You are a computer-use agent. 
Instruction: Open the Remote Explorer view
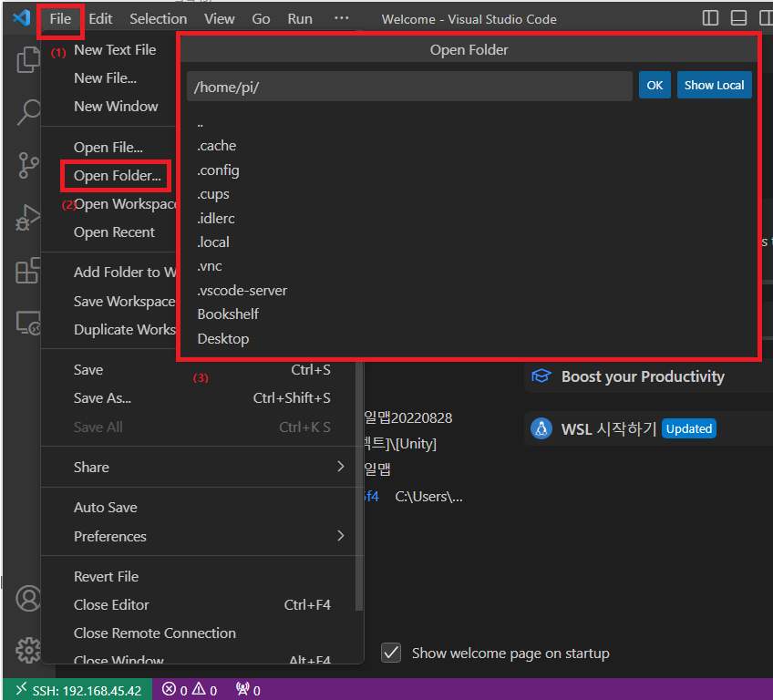point(28,324)
